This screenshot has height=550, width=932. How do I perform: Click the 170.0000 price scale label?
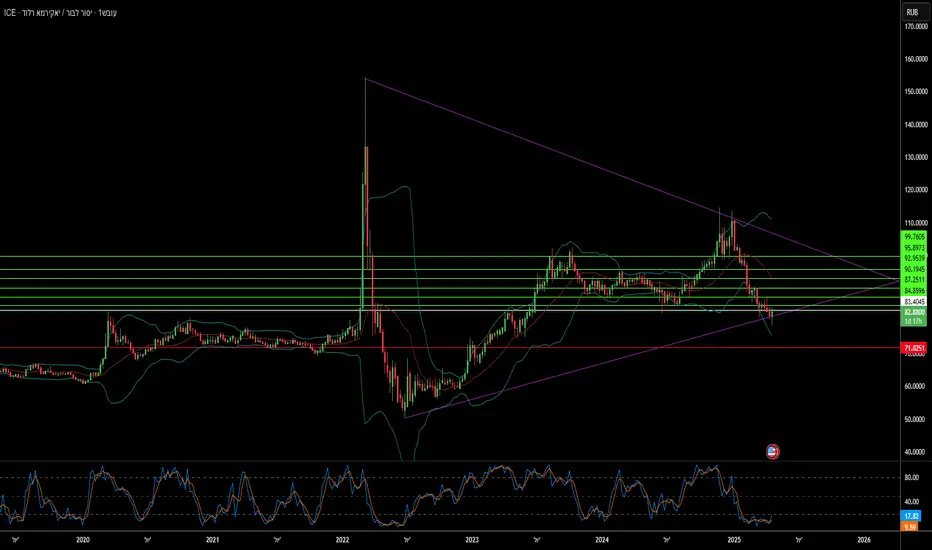[x=916, y=27]
